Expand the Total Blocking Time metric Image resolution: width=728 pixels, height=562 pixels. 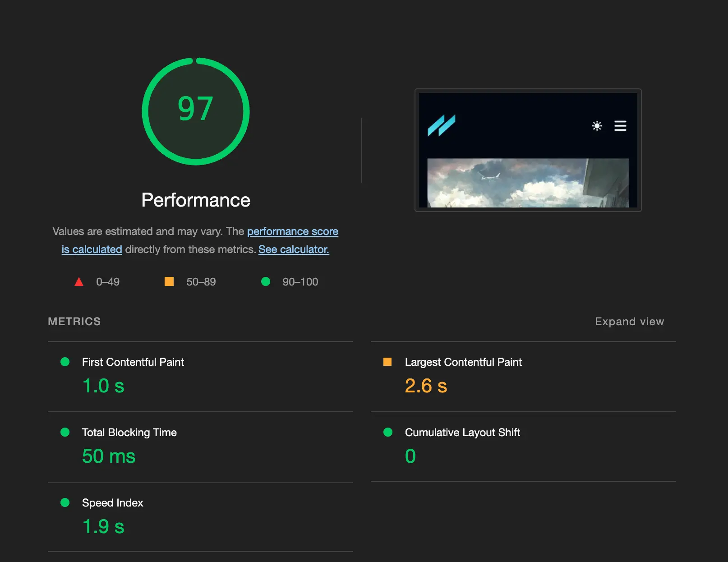(x=129, y=433)
